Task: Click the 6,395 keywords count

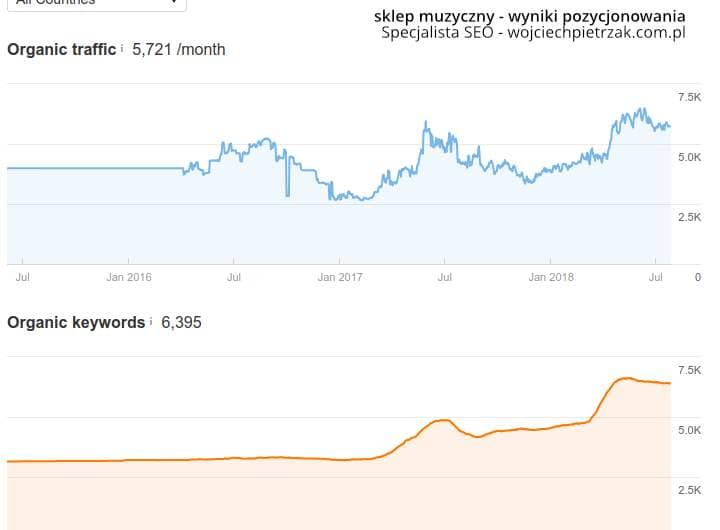Action: [x=181, y=323]
